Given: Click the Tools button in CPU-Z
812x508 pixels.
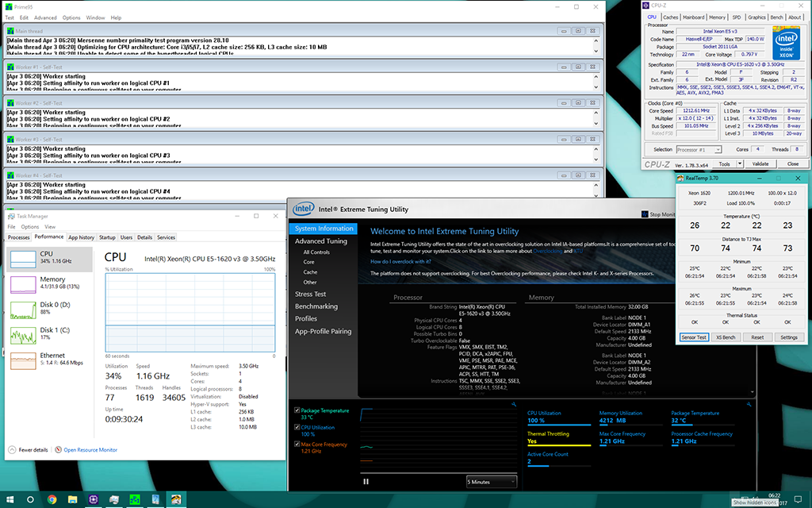Looking at the screenshot, I should [x=724, y=164].
